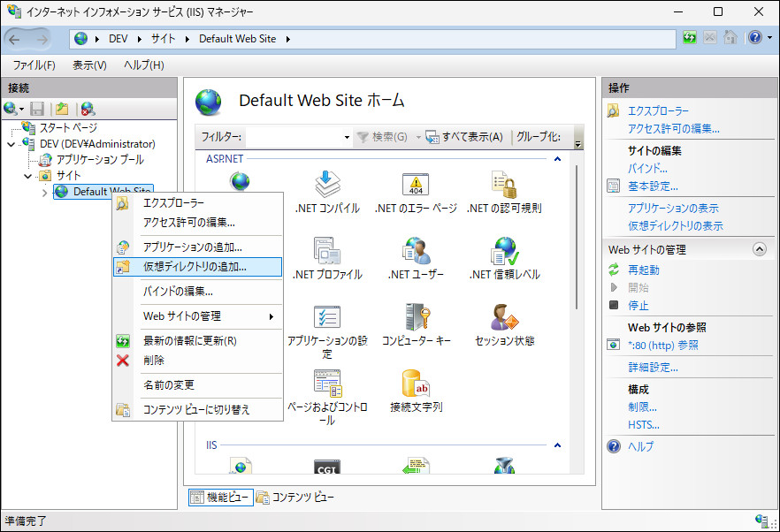Click the create new connection globe icon

(x=10, y=109)
